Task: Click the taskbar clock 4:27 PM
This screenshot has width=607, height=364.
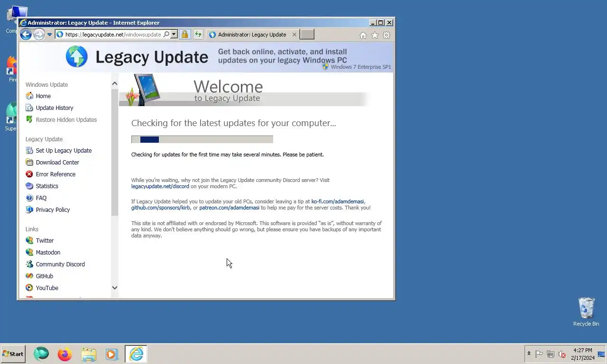Action: point(582,351)
